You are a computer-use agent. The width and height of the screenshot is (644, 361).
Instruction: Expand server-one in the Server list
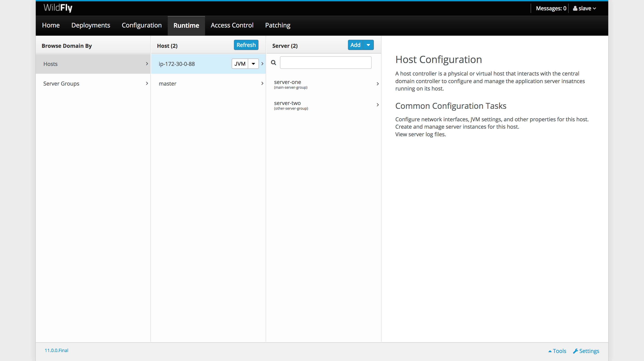[x=377, y=84]
